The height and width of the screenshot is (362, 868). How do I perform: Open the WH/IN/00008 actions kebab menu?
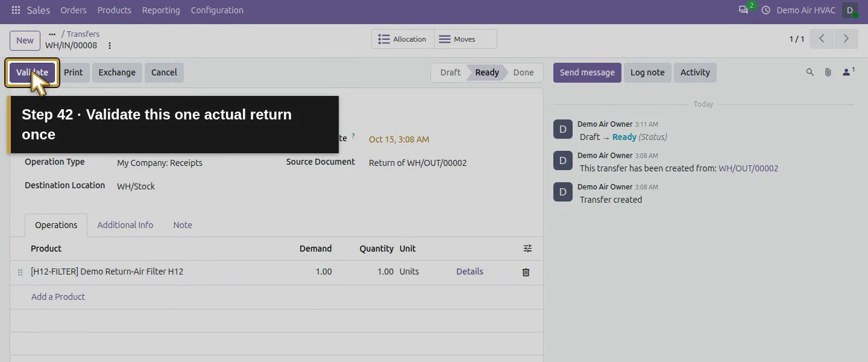pos(110,45)
